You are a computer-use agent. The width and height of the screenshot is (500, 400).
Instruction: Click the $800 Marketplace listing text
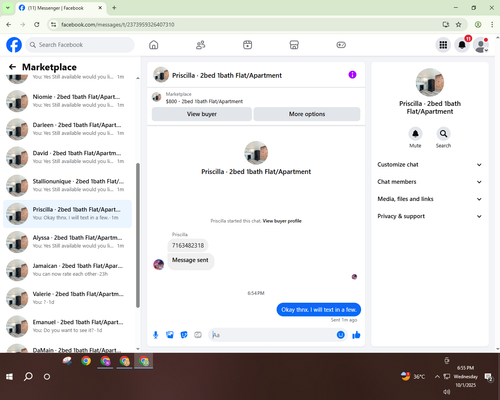click(x=204, y=101)
